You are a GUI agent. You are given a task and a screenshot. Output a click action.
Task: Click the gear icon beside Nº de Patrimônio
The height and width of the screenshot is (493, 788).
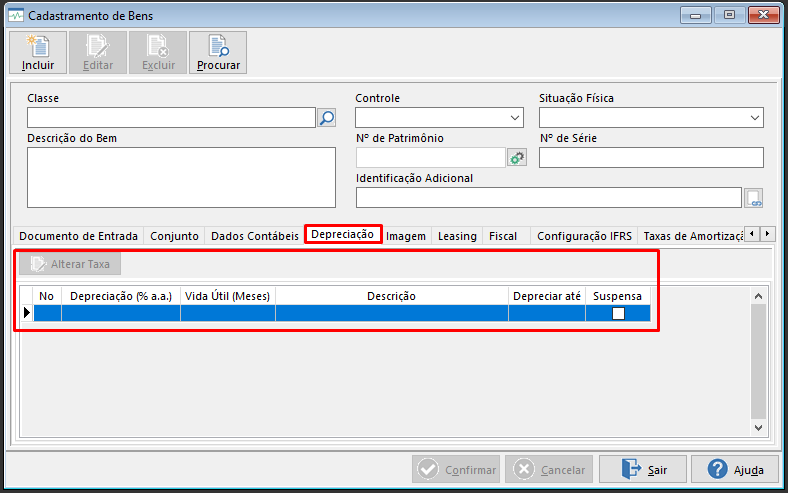pyautogui.click(x=517, y=158)
